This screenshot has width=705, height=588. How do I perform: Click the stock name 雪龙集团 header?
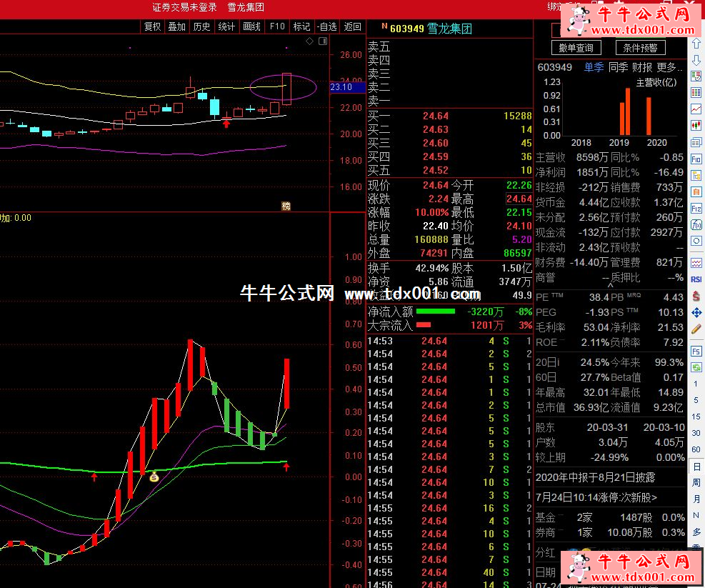tap(449, 29)
